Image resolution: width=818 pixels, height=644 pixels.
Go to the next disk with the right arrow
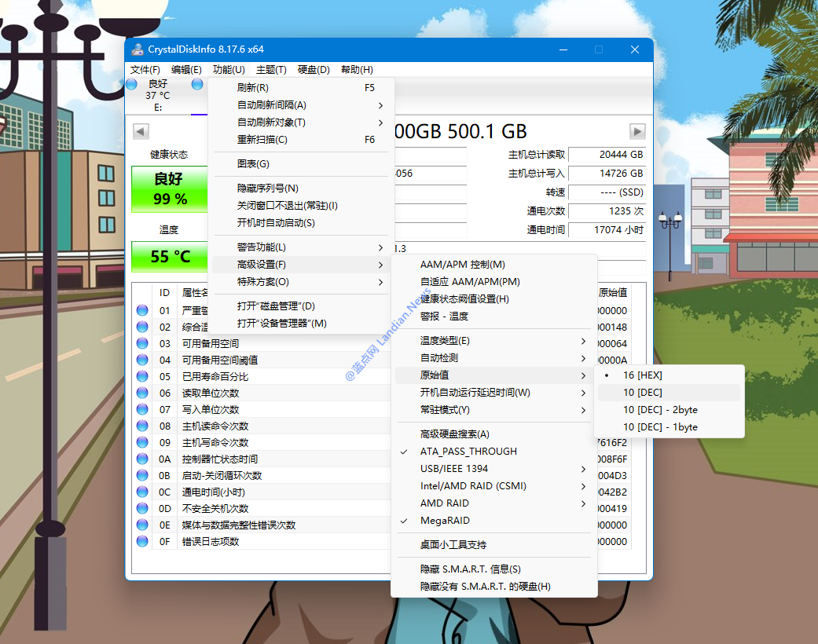click(637, 131)
